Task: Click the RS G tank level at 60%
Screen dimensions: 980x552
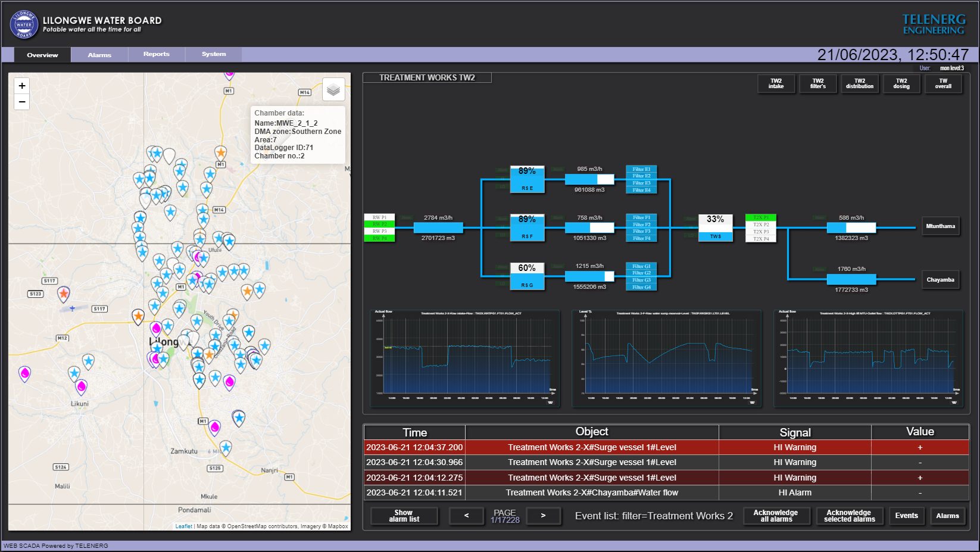Action: click(527, 276)
